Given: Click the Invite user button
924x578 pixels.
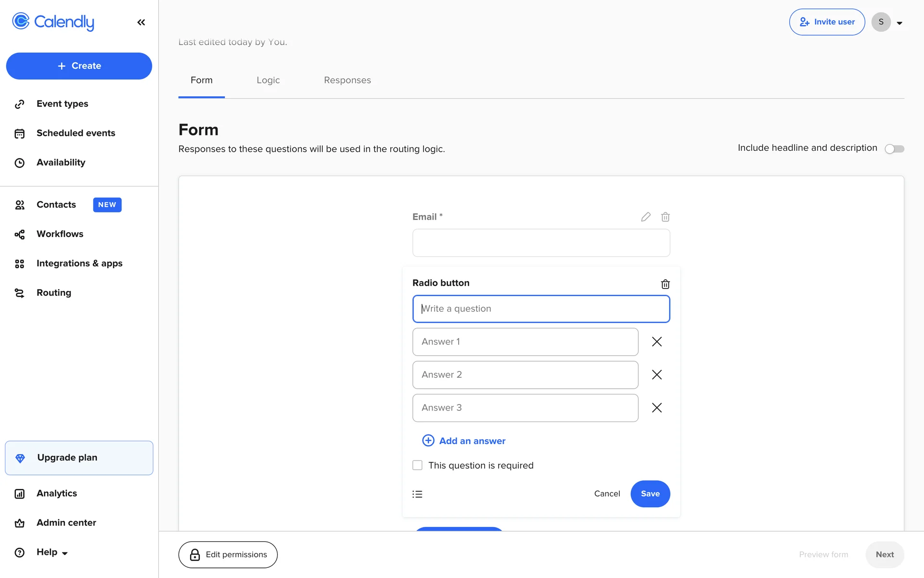Looking at the screenshot, I should (827, 22).
